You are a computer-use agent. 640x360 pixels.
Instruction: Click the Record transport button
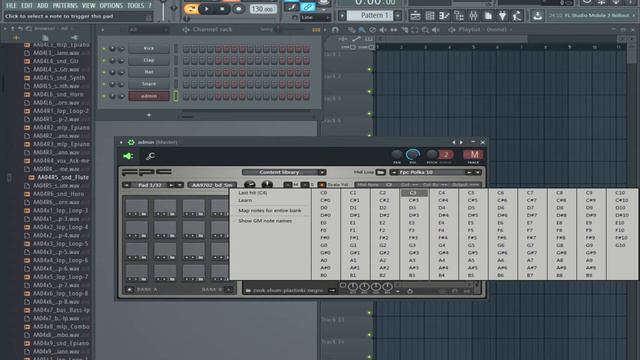click(x=238, y=9)
